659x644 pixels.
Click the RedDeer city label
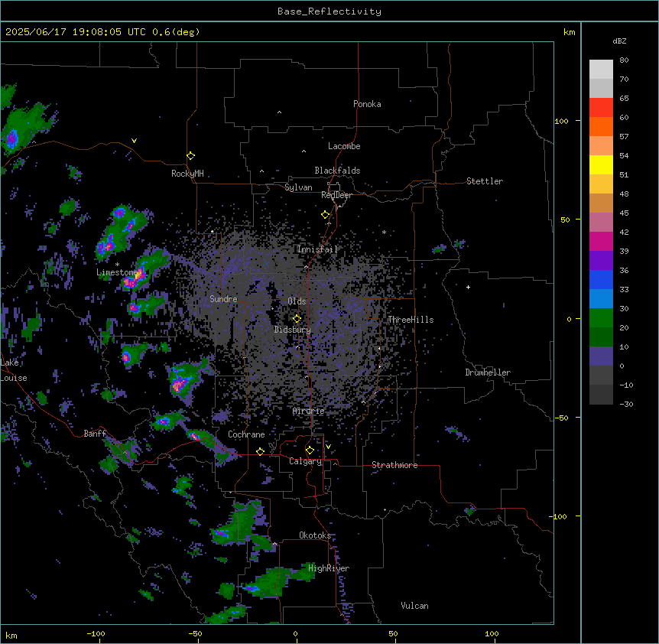(336, 195)
